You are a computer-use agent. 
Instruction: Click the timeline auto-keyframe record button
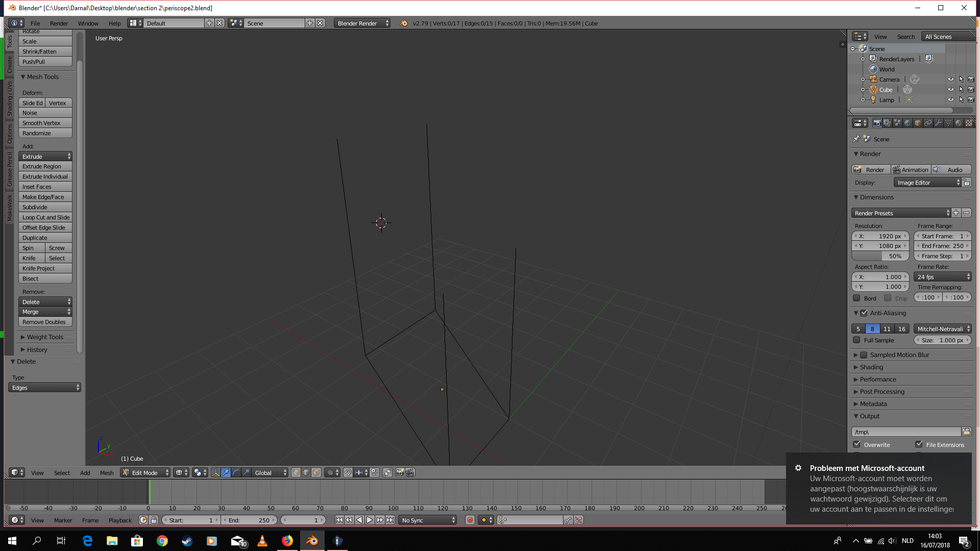pyautogui.click(x=470, y=520)
